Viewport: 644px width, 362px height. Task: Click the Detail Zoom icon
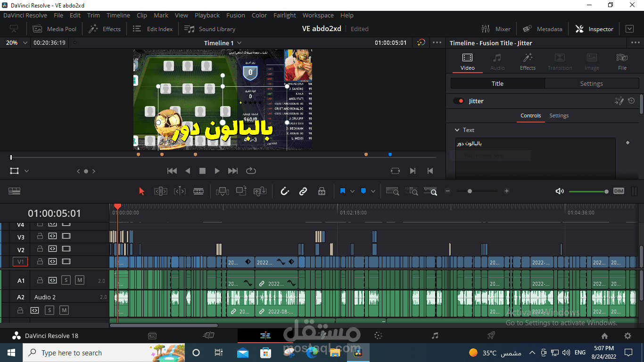tap(411, 191)
